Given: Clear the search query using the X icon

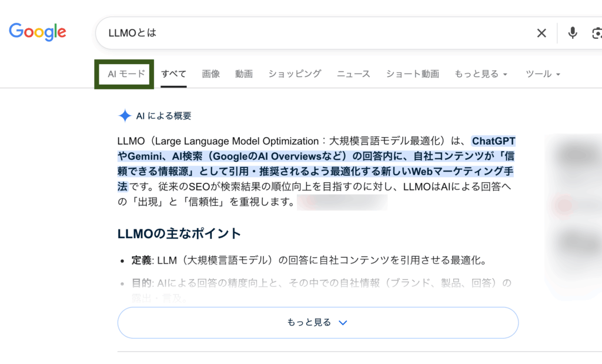Looking at the screenshot, I should [x=541, y=33].
